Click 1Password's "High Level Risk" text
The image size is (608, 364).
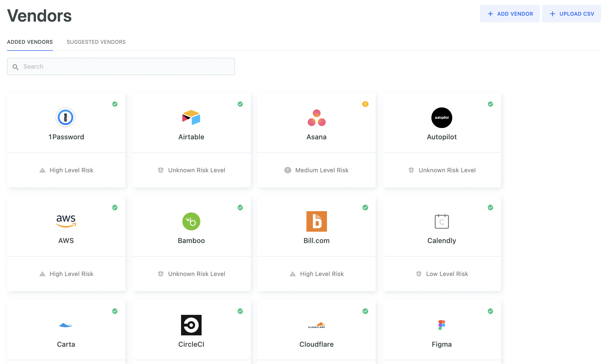[71, 170]
